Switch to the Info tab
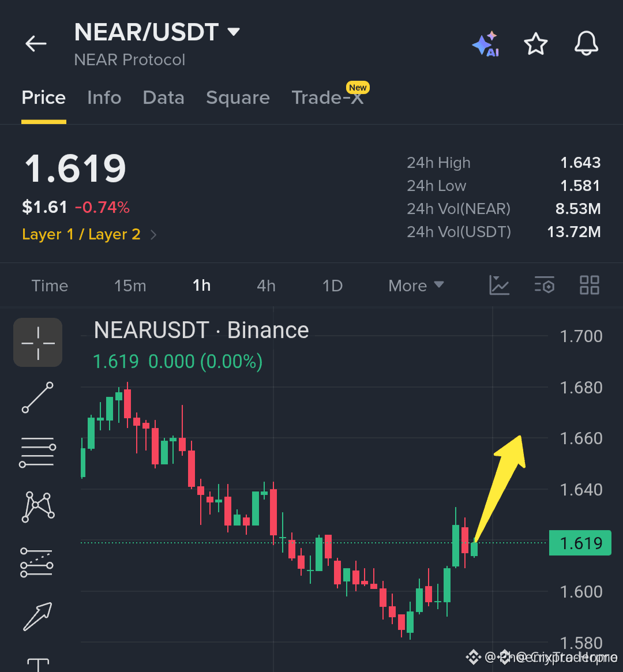Image resolution: width=623 pixels, height=672 pixels. [104, 97]
